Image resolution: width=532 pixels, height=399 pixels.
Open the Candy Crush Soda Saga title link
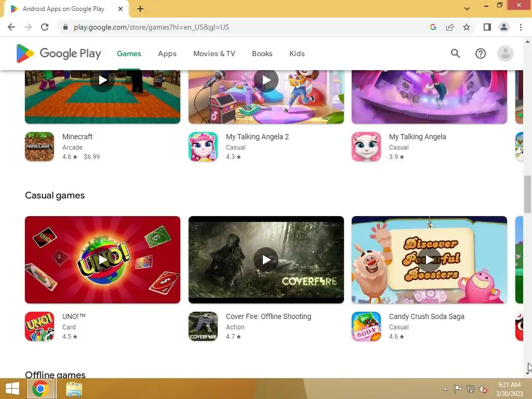427,316
